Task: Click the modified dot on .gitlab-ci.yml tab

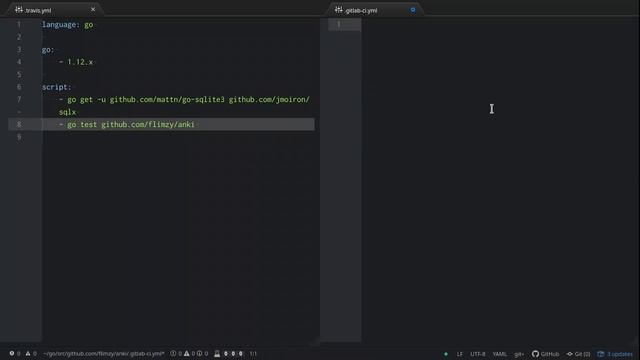Action: (x=413, y=9)
